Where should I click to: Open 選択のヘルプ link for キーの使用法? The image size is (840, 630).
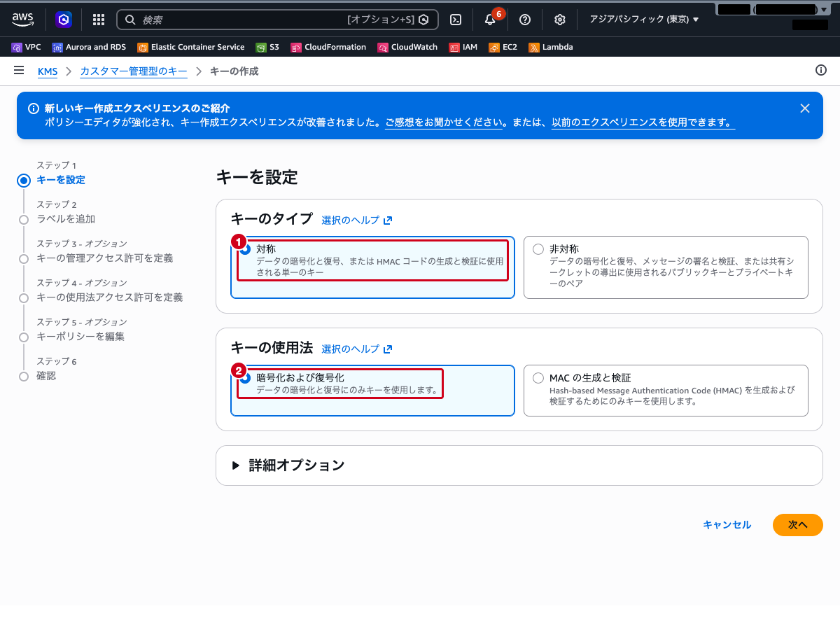tap(357, 349)
